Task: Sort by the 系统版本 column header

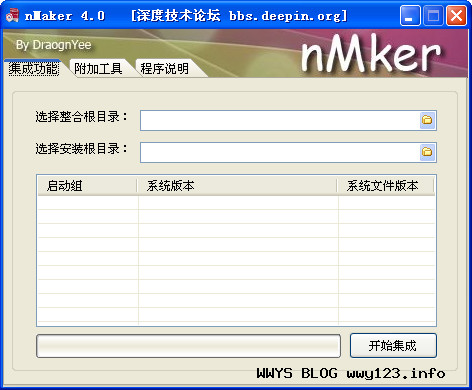Action: (237, 186)
